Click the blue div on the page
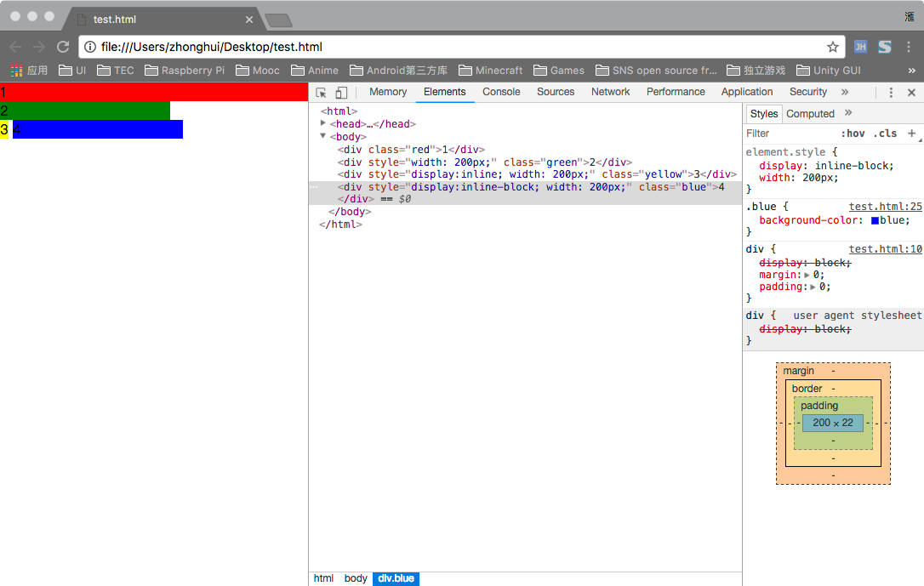This screenshot has width=924, height=586. tap(98, 129)
